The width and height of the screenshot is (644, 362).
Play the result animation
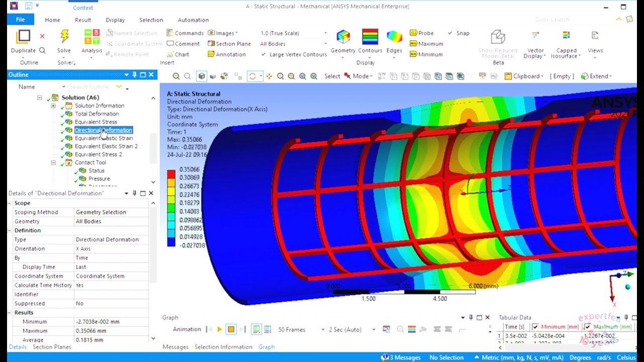[219, 330]
